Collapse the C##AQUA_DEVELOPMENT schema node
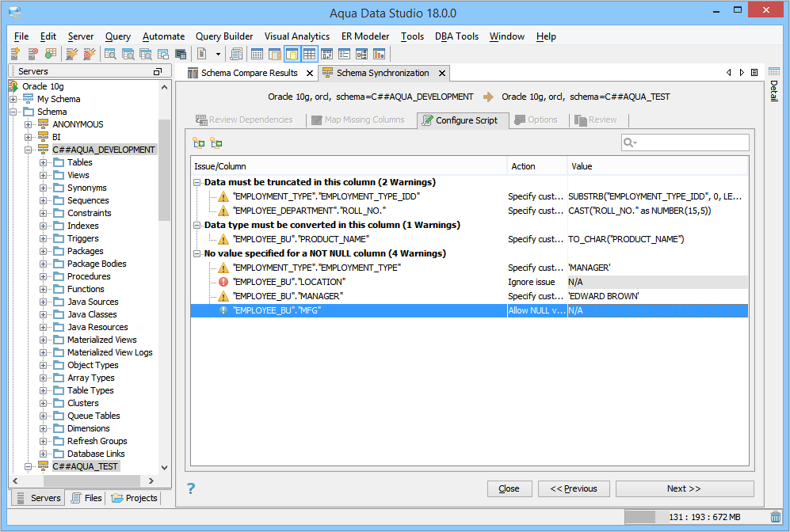790x532 pixels. pos(29,150)
